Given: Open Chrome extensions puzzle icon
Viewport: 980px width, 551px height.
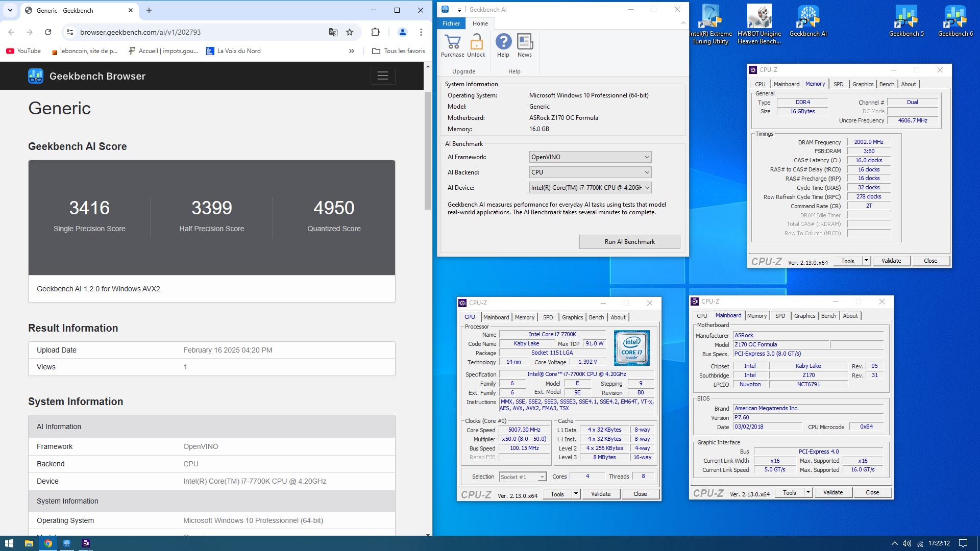Looking at the screenshot, I should pyautogui.click(x=375, y=32).
